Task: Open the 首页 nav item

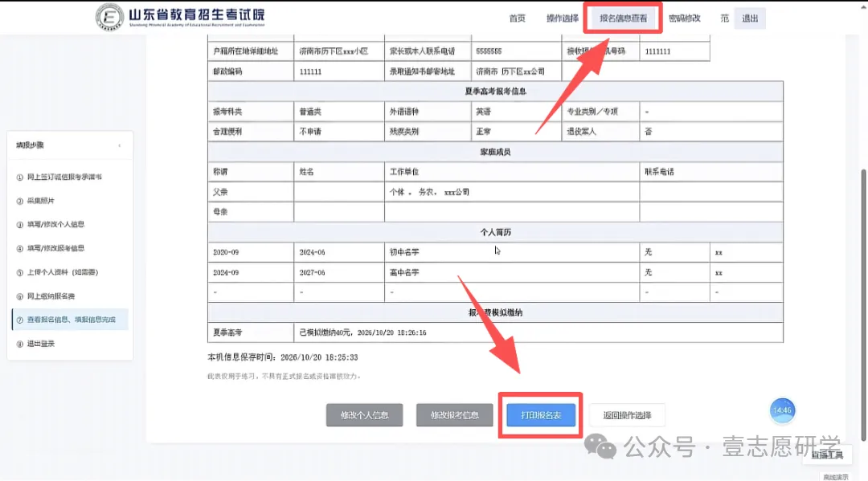Action: tap(517, 18)
